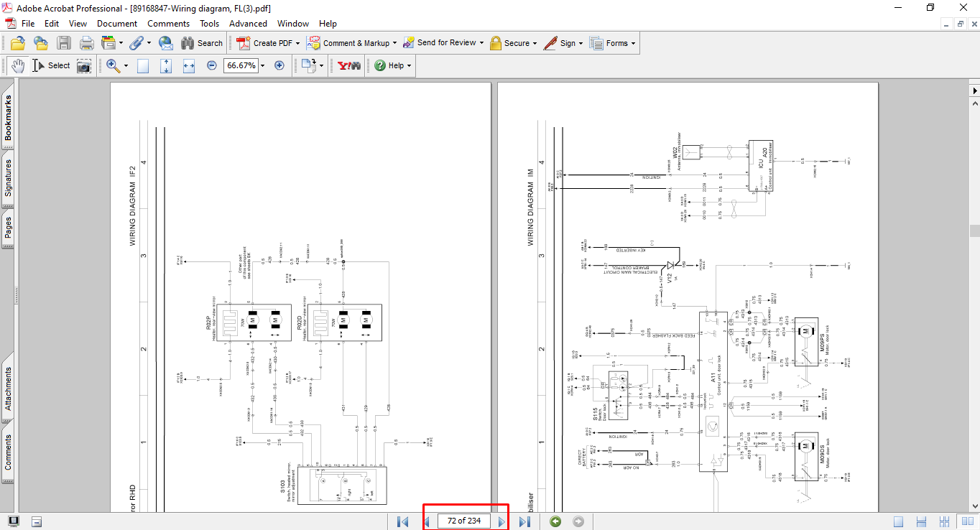Jump to the first page
The image size is (980, 530).
(x=403, y=521)
